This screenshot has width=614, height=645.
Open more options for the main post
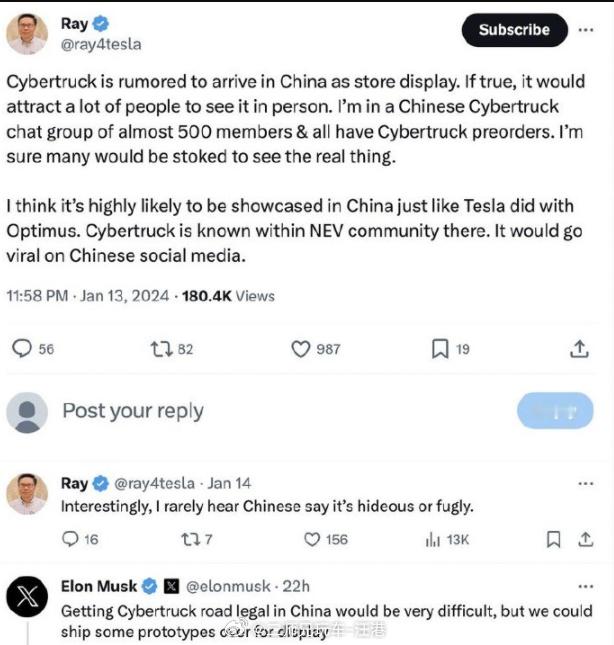tap(586, 30)
